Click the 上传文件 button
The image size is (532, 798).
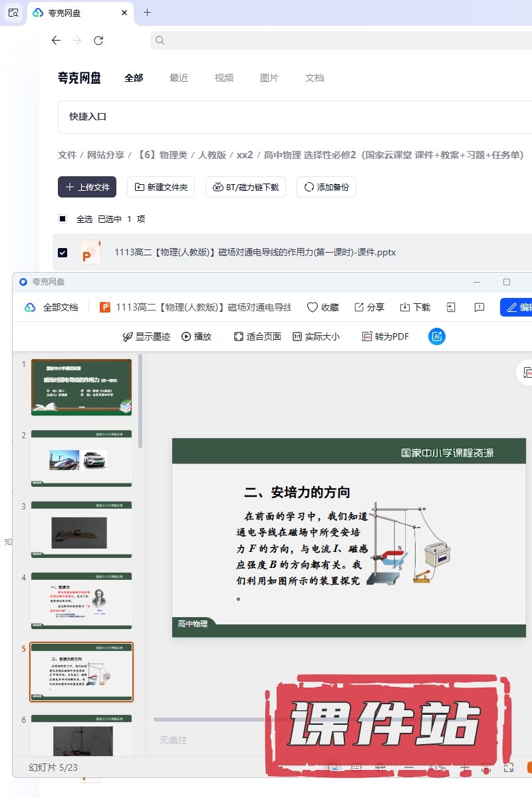click(x=87, y=187)
